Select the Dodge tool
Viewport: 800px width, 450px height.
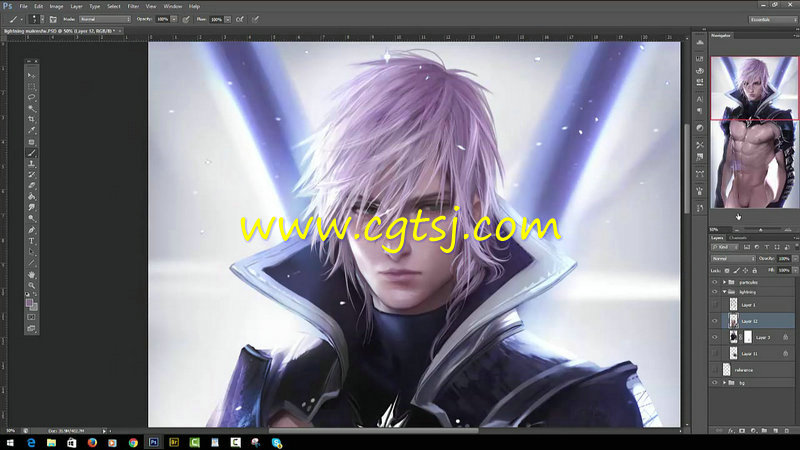tap(32, 218)
